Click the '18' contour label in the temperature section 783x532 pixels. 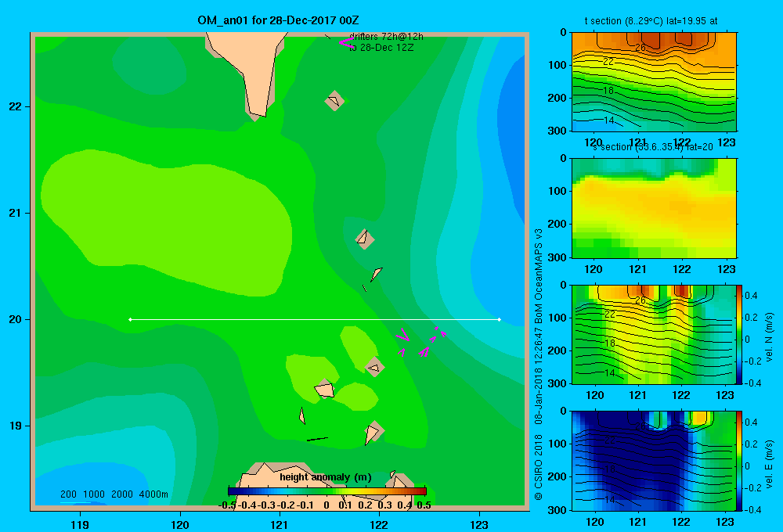click(x=608, y=91)
